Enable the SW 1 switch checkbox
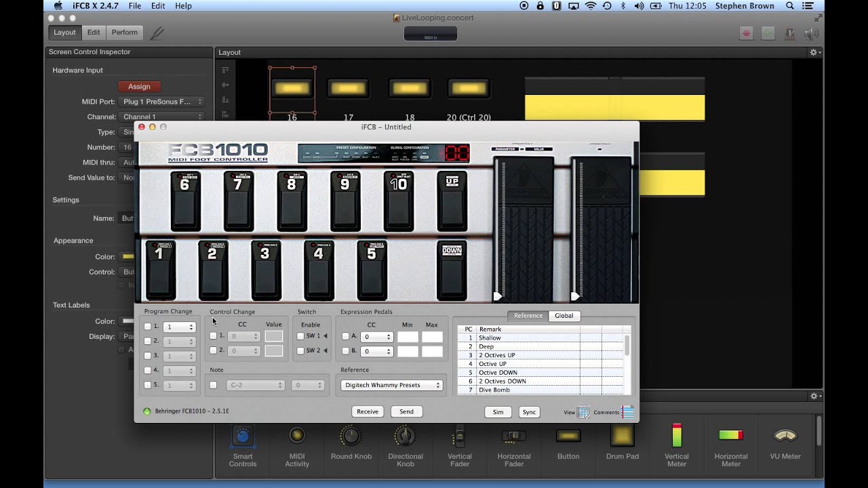 click(300, 336)
